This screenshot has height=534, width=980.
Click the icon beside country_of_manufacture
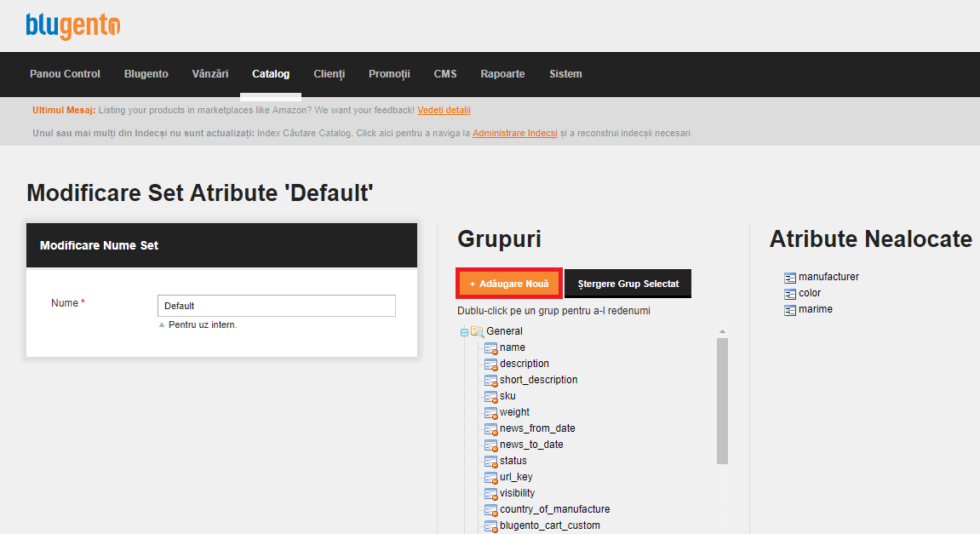click(x=491, y=511)
